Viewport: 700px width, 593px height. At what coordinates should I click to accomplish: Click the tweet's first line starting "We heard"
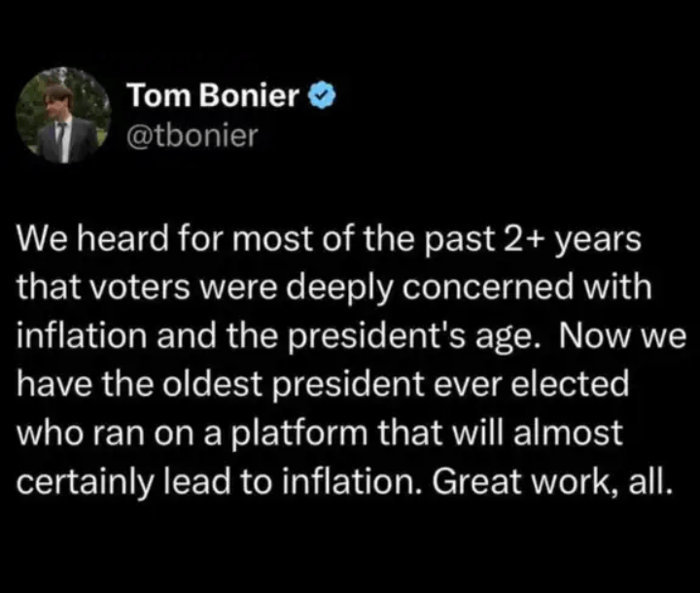pyautogui.click(x=329, y=238)
